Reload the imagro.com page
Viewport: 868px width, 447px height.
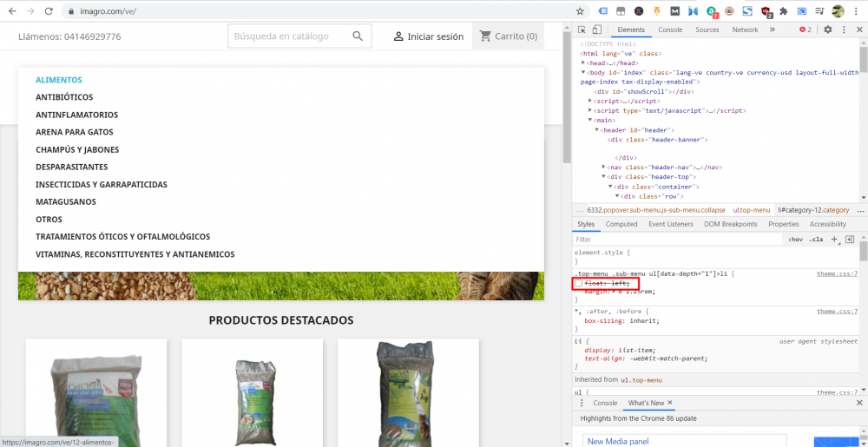tap(49, 11)
